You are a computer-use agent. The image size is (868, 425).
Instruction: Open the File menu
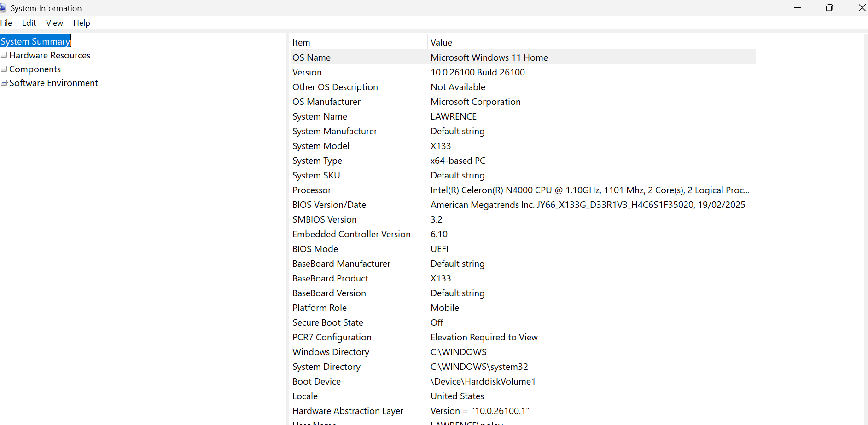(x=6, y=23)
